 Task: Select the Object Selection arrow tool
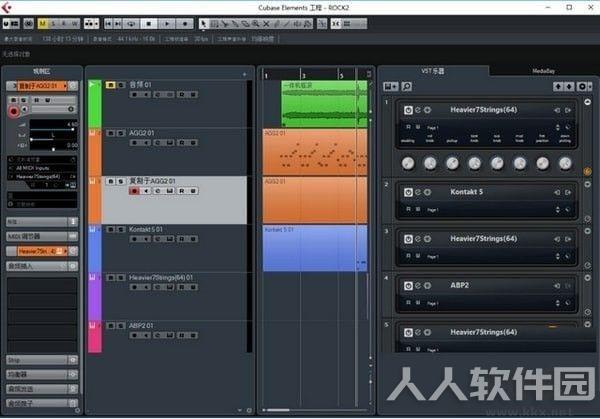coord(204,24)
